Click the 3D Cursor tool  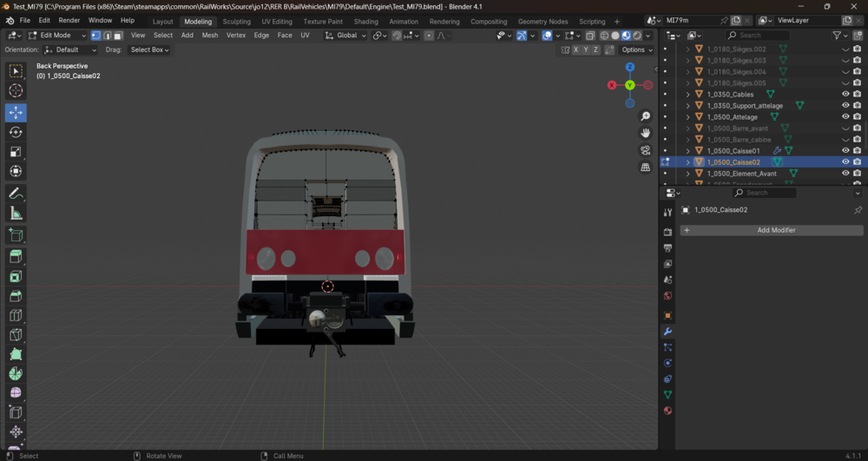click(16, 90)
